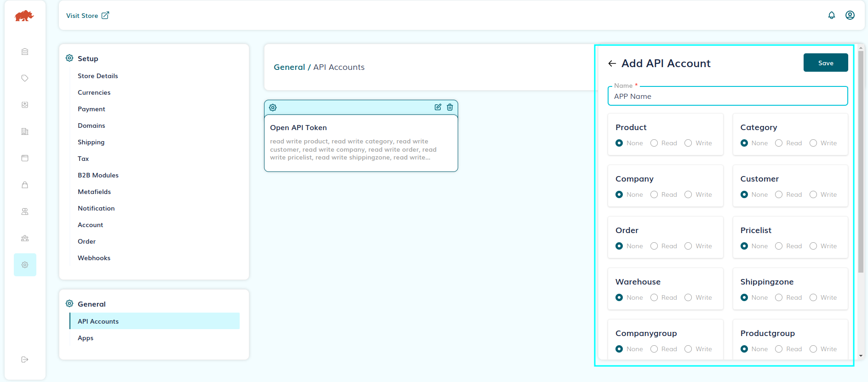Click the Visit Store link
Image resolution: width=868 pixels, height=382 pixels.
tap(82, 16)
